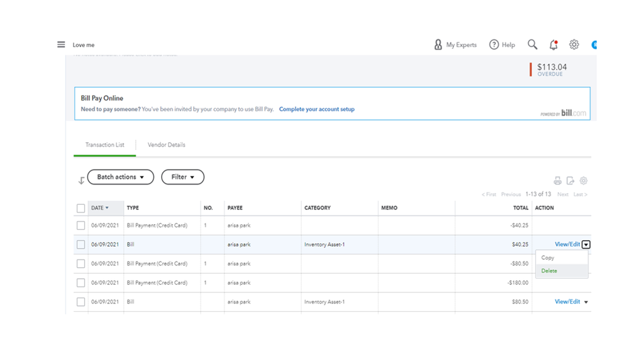Image resolution: width=644 pixels, height=362 pixels.
Task: Print the transaction list
Action: point(558,181)
